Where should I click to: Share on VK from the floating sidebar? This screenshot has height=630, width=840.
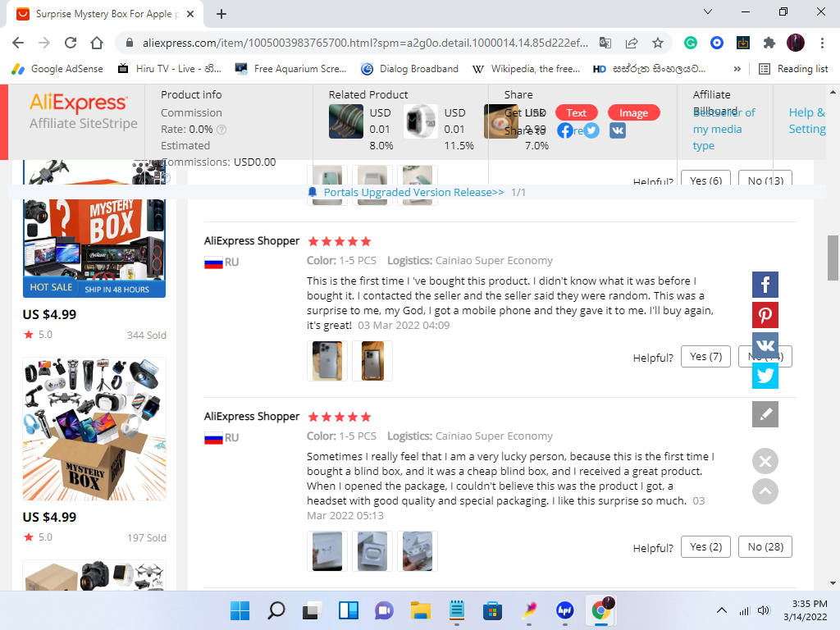click(x=765, y=345)
